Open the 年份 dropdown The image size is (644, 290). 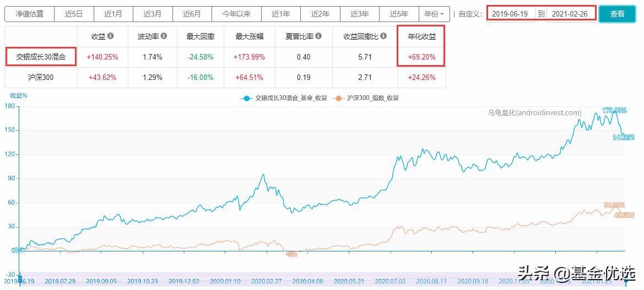tap(434, 14)
